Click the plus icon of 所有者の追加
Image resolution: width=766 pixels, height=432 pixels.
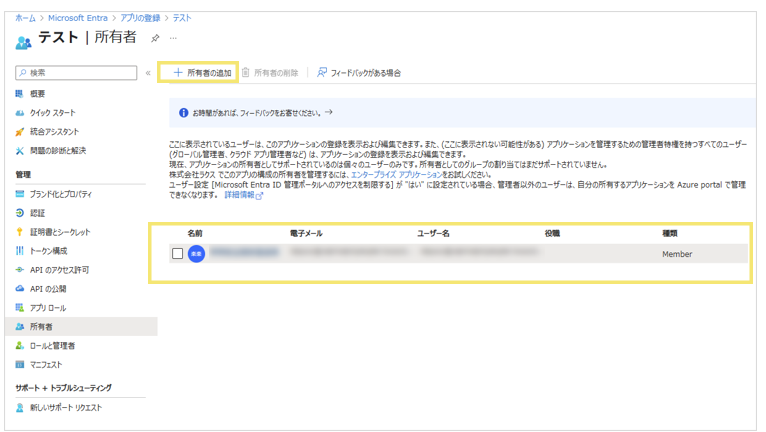[x=178, y=72]
